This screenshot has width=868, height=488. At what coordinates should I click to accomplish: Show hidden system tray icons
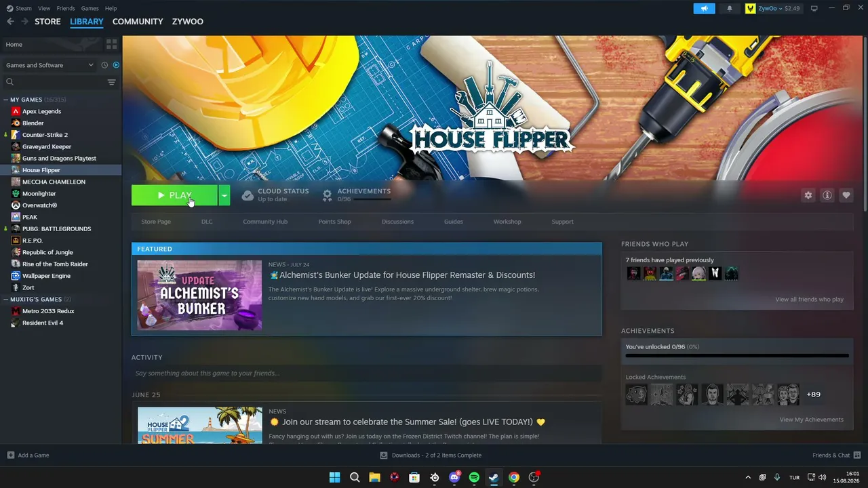[748, 477]
